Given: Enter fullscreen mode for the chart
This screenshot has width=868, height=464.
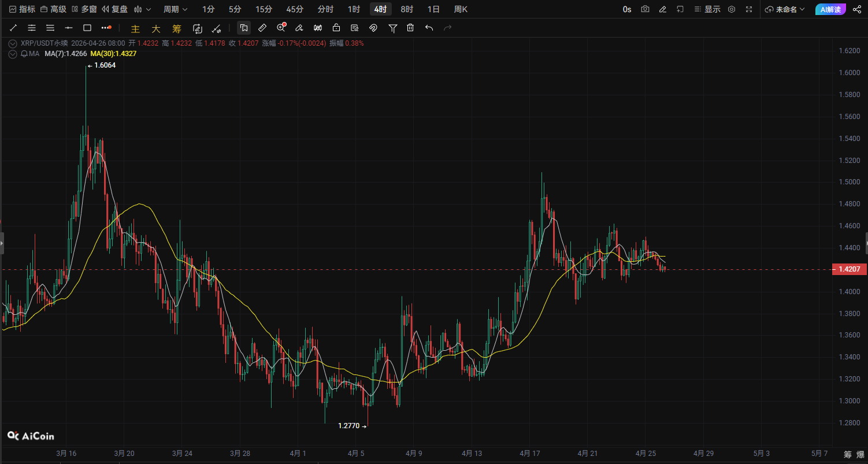Looking at the screenshot, I should (749, 9).
